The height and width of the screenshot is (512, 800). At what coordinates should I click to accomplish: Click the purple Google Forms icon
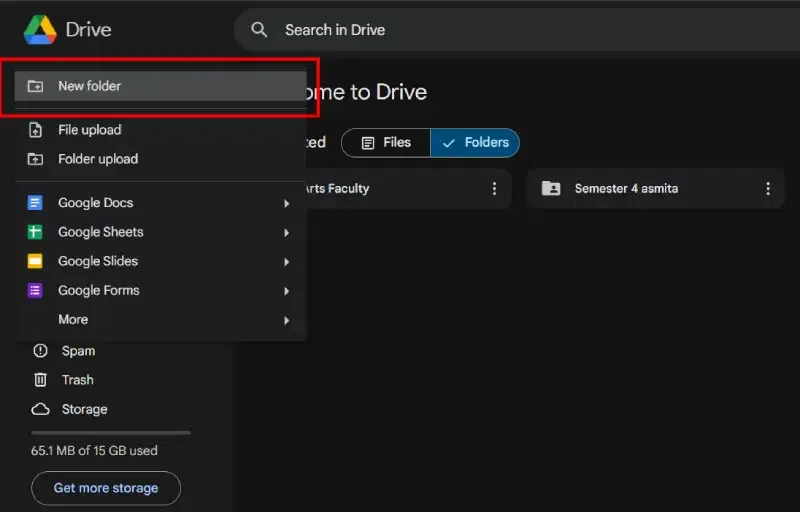click(35, 290)
